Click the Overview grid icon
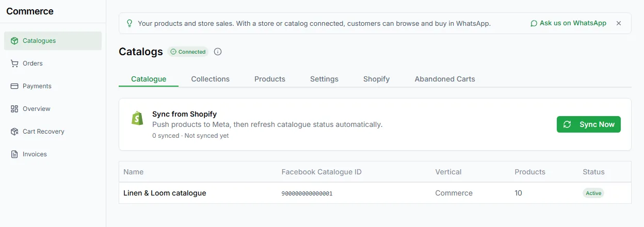The height and width of the screenshot is (227, 644). pos(14,109)
